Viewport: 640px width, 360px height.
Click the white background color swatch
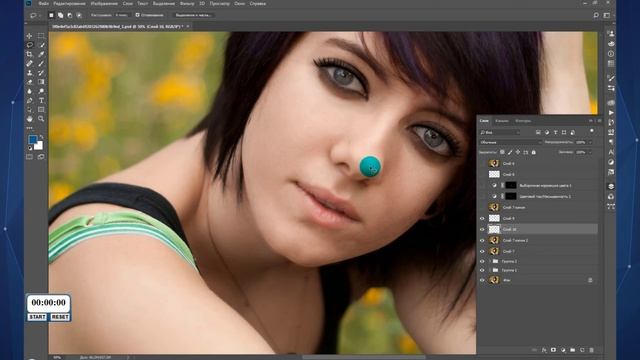tap(39, 146)
